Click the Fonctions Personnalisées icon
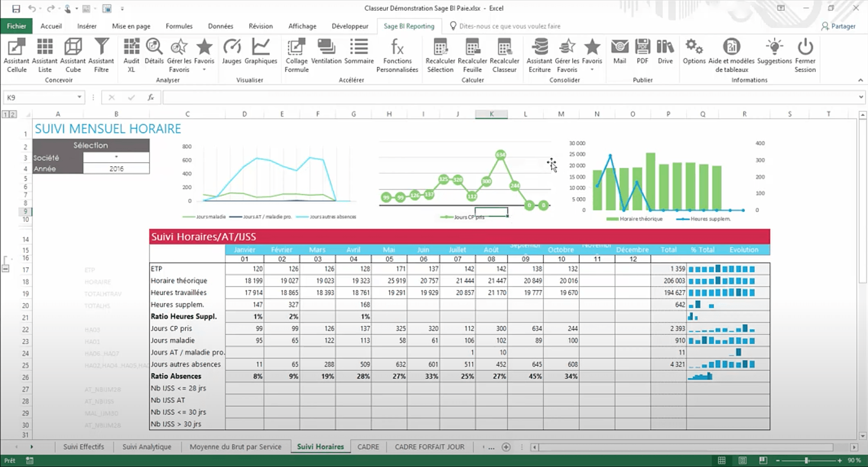 click(397, 55)
